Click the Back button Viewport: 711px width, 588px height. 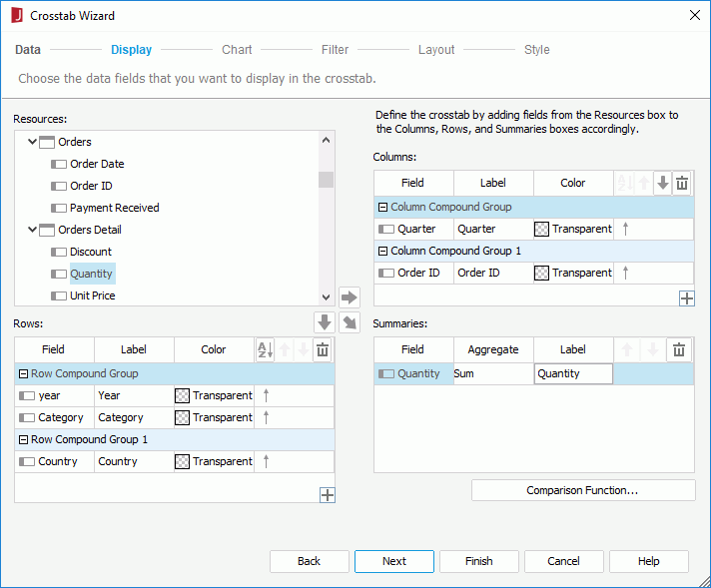310,561
